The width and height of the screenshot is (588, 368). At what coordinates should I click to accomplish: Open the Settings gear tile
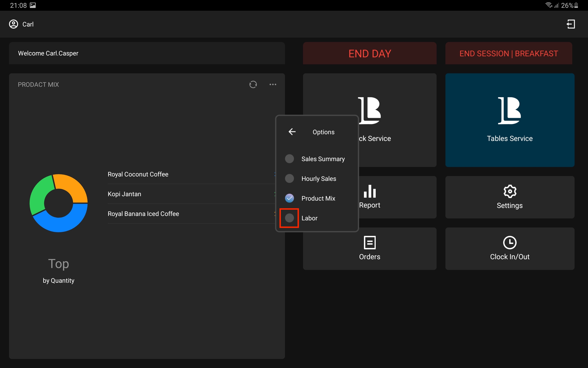[510, 197]
